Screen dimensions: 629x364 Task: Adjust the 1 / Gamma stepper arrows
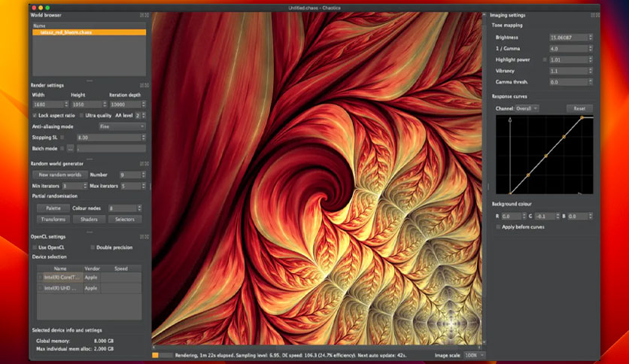pyautogui.click(x=590, y=48)
